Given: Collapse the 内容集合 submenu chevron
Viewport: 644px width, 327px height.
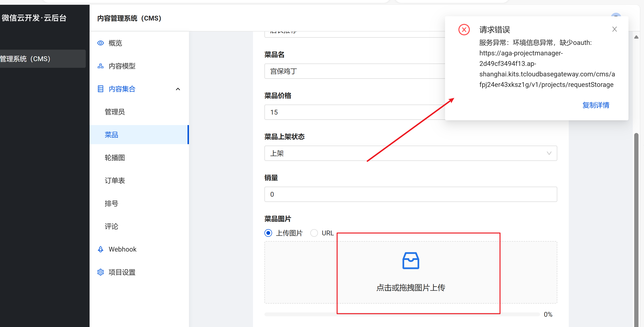Looking at the screenshot, I should pos(178,89).
